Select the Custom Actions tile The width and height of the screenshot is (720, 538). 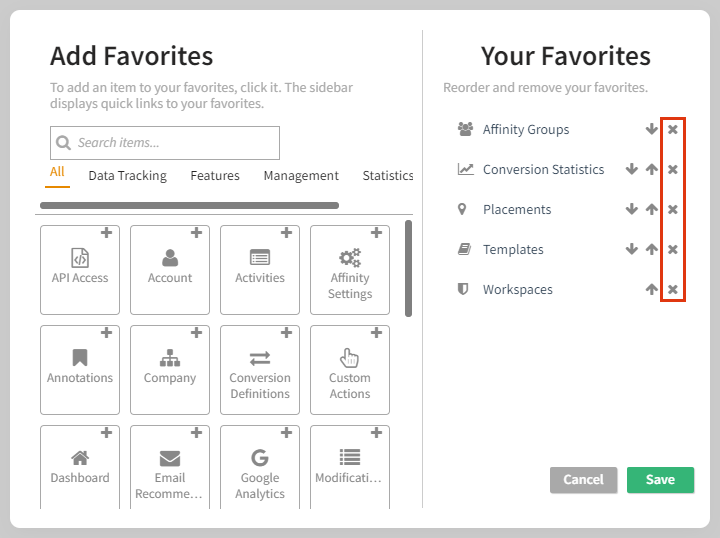click(350, 369)
